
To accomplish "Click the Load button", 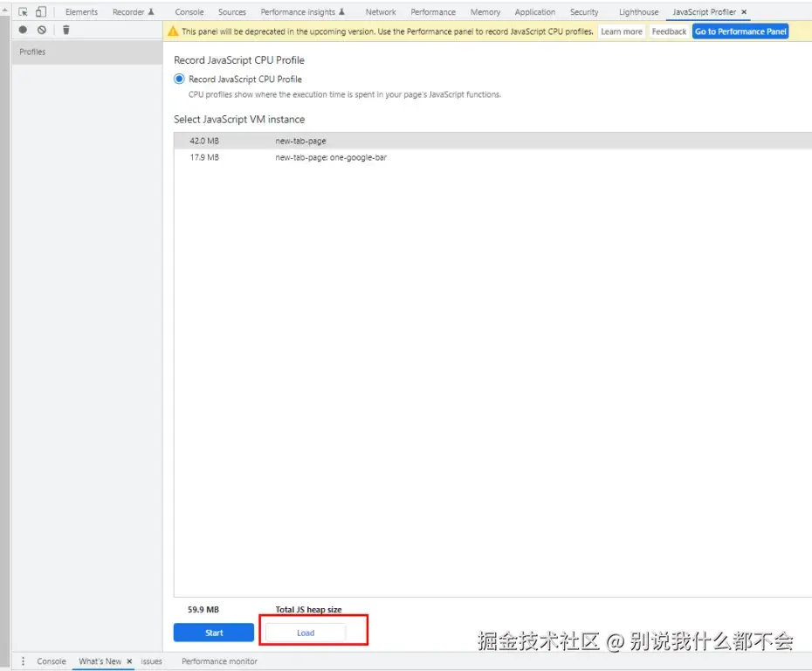I will [x=306, y=633].
